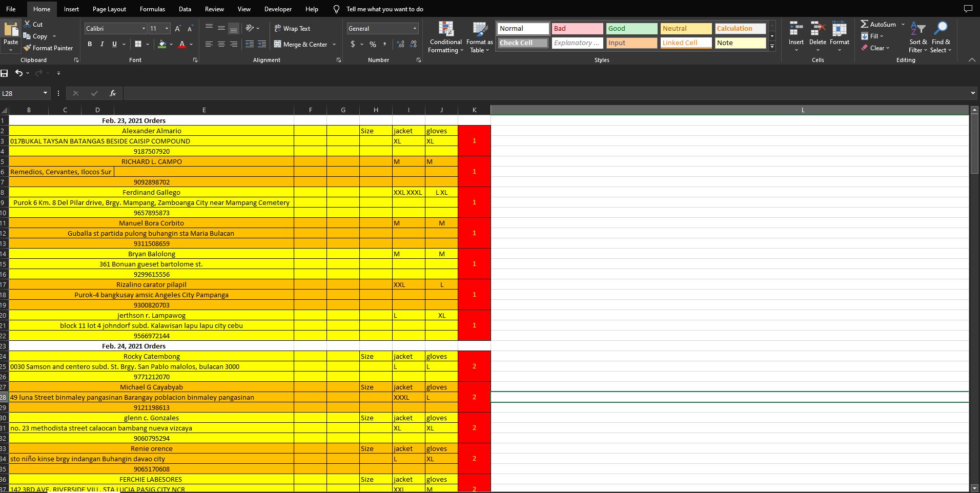Screen dimensions: 980x493
Task: Apply Accounting Number Format dollar sign
Action: click(353, 44)
